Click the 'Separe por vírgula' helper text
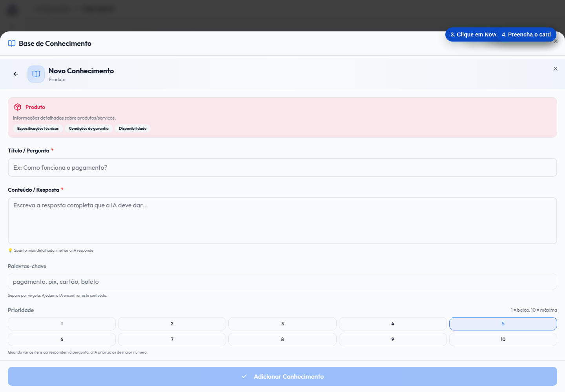The height and width of the screenshot is (392, 565). pos(57,296)
